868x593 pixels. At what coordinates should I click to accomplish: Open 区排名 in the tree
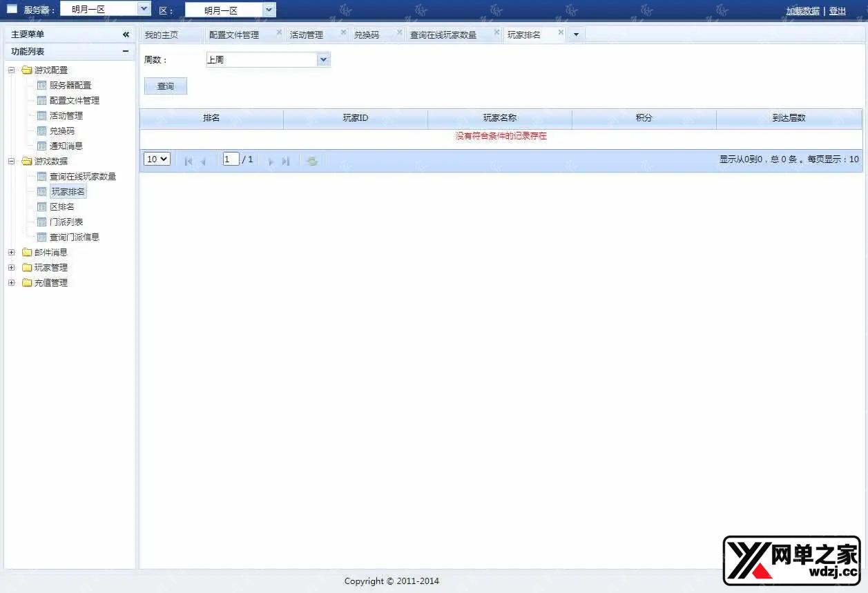pos(62,206)
